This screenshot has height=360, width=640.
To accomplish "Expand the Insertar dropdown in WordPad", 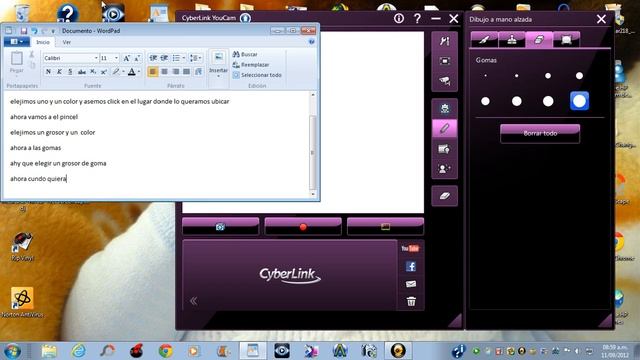I will coord(218,73).
